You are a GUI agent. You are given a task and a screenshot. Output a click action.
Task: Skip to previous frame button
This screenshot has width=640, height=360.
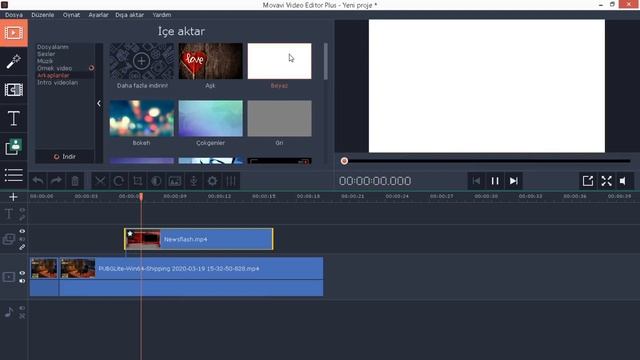pyautogui.click(x=476, y=181)
